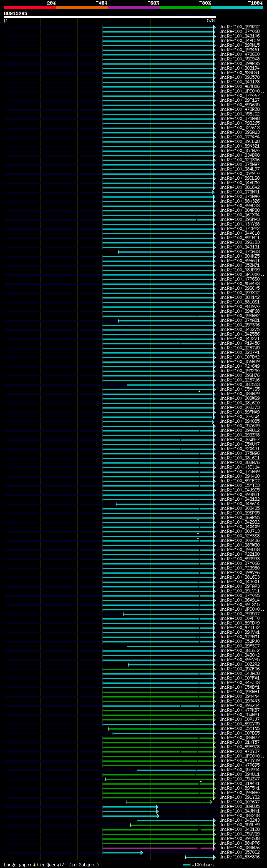This screenshot has width=267, height=868.
Task: Select the UniRef100_Q69R65 label
Action: pyautogui.click(x=239, y=517)
